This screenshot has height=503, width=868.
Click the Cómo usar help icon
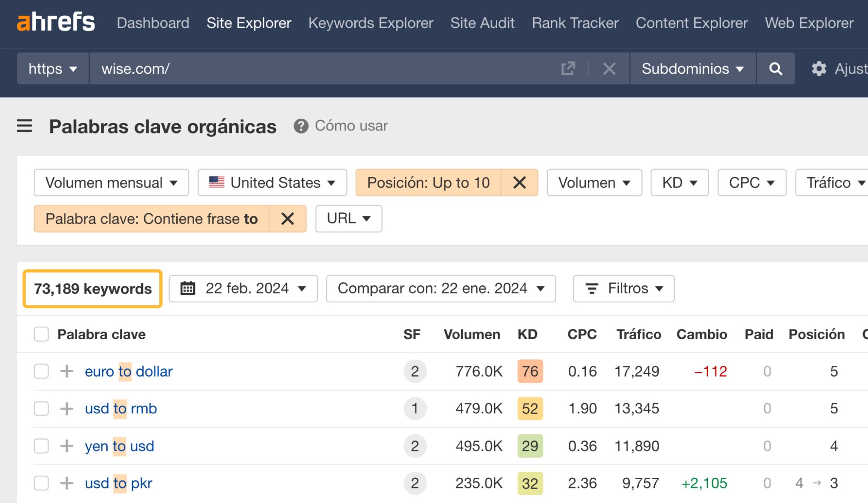pyautogui.click(x=301, y=126)
